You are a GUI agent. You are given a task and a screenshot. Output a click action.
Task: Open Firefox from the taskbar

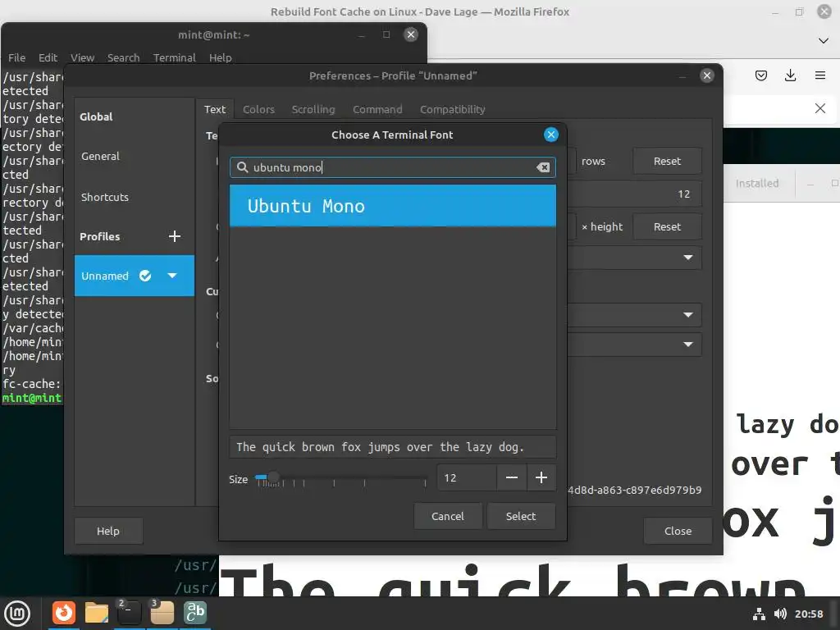pos(64,612)
